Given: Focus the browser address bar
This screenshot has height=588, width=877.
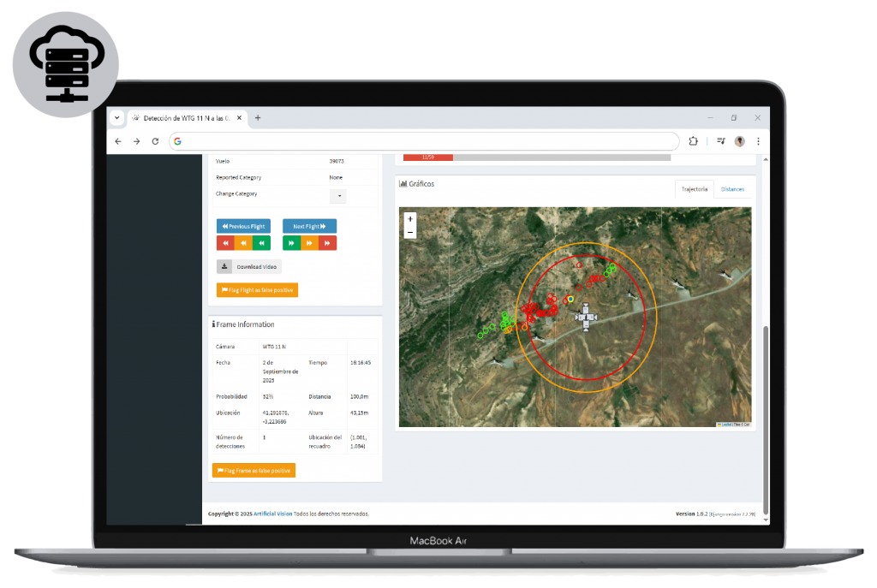Looking at the screenshot, I should (x=425, y=141).
